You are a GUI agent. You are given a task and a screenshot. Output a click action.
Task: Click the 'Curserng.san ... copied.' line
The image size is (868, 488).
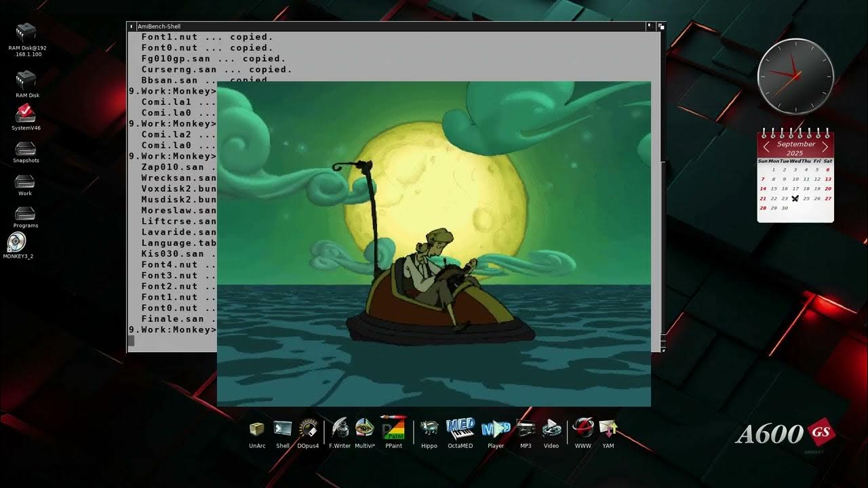217,70
